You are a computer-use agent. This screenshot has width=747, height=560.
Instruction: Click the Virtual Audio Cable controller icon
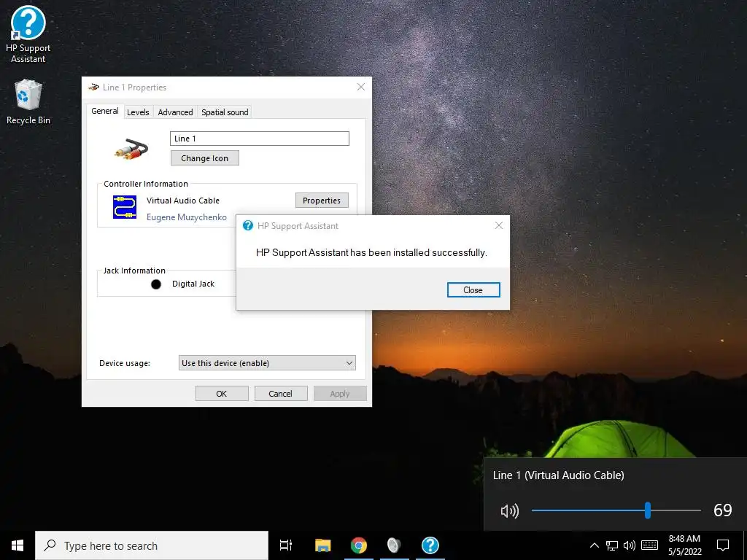(125, 207)
